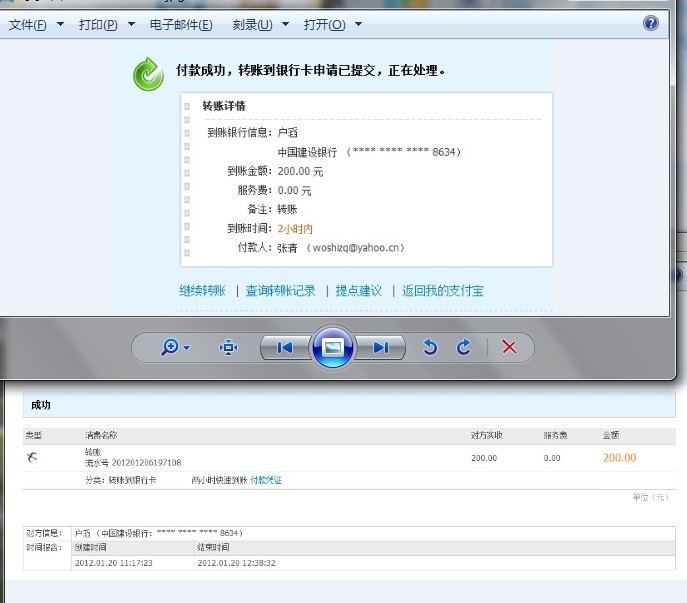Click the 2012.01.20 12:38:32 end time
The image size is (687, 603).
(x=237, y=563)
